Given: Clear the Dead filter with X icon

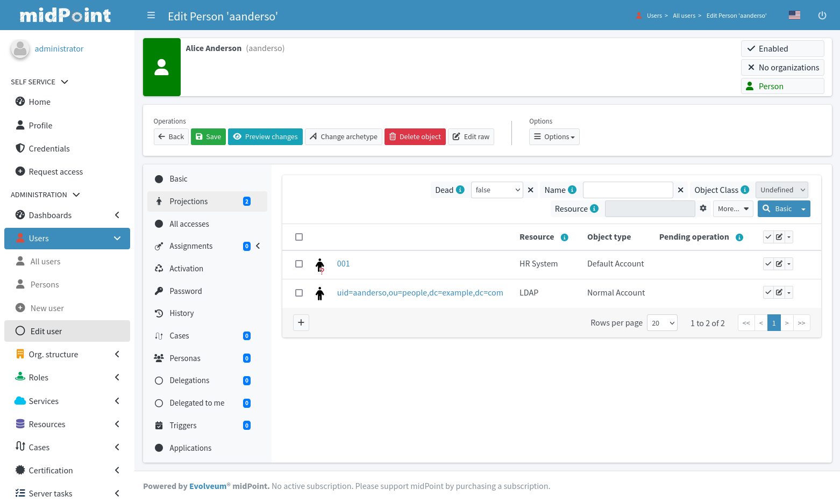Looking at the screenshot, I should pos(531,190).
